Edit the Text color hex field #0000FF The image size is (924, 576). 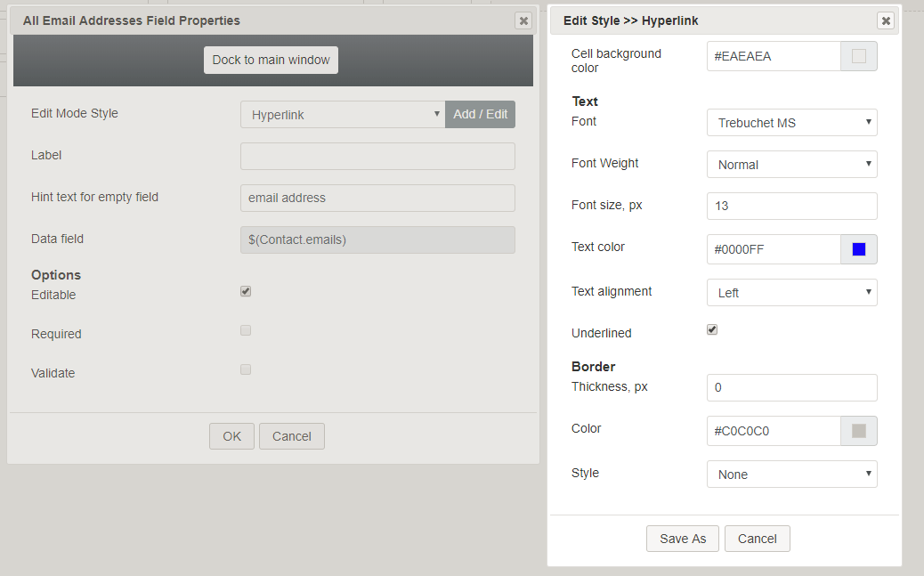click(774, 249)
